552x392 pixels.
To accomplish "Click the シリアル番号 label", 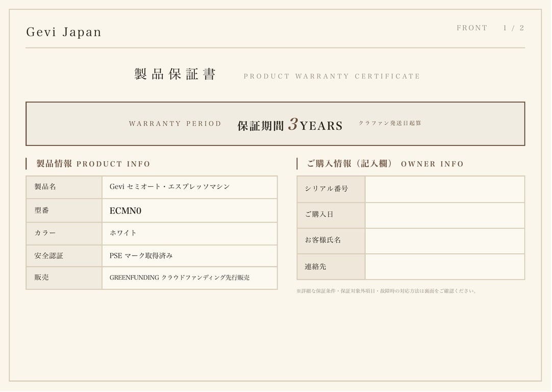I will (x=327, y=189).
